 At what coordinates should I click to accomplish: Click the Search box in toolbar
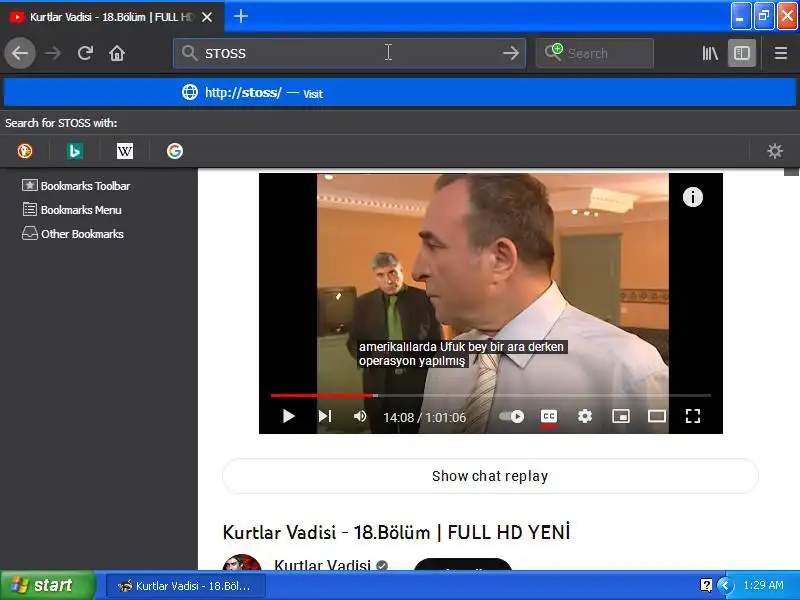pos(594,53)
